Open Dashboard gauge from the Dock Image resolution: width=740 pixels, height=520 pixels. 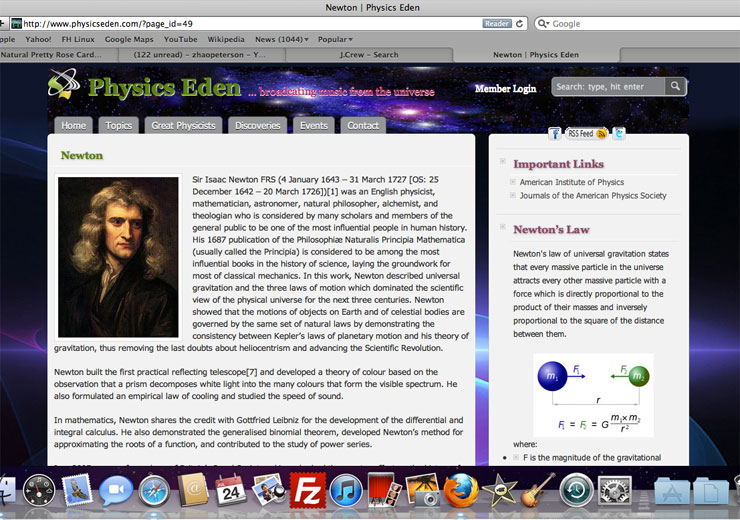coord(39,490)
